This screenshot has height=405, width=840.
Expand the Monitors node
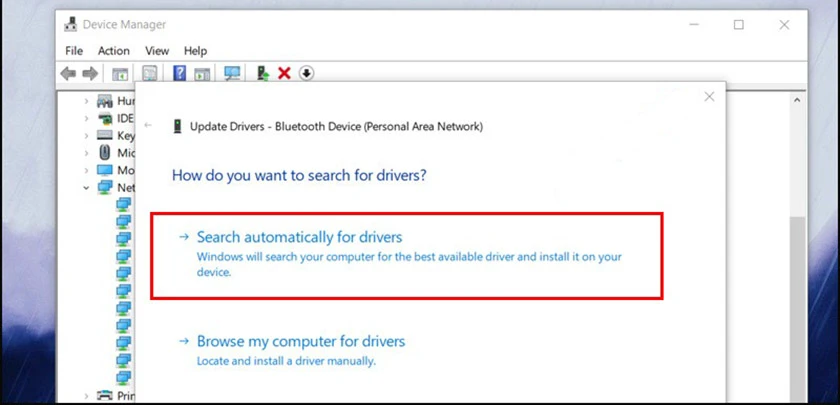click(x=86, y=170)
